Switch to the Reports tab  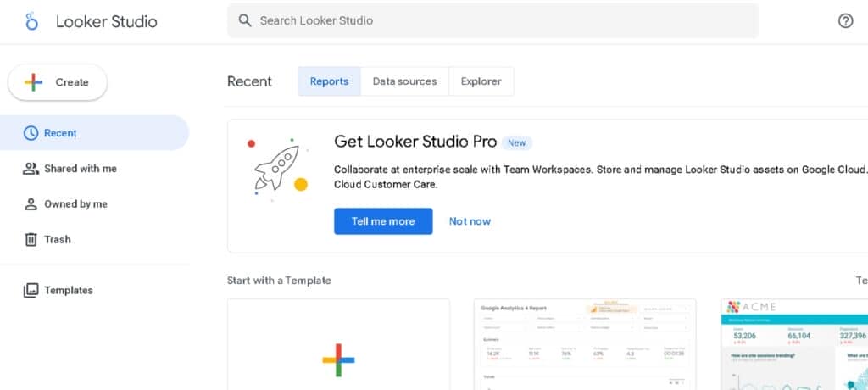click(329, 81)
